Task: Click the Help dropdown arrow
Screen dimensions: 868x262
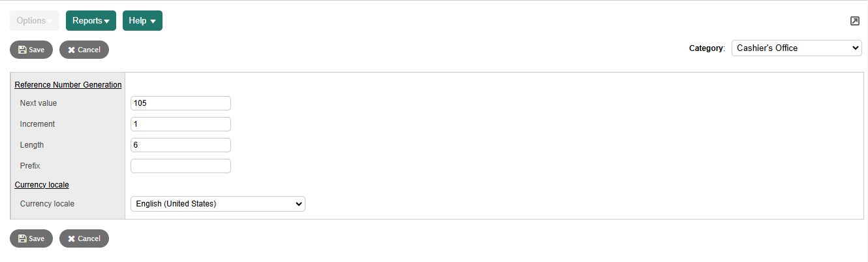Action: [x=153, y=22]
